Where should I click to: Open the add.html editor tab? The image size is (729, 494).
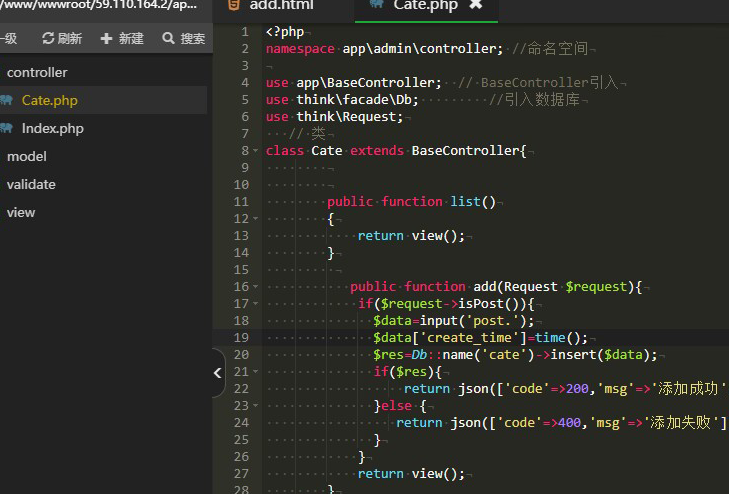click(282, 6)
